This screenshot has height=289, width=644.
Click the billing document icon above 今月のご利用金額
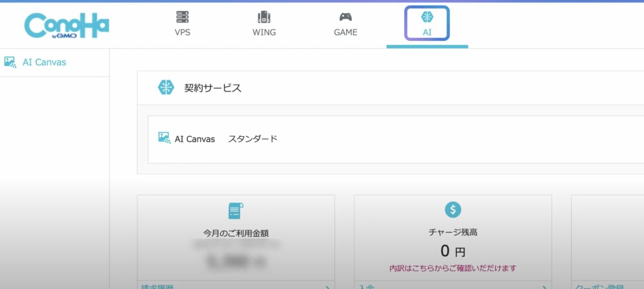[236, 211]
